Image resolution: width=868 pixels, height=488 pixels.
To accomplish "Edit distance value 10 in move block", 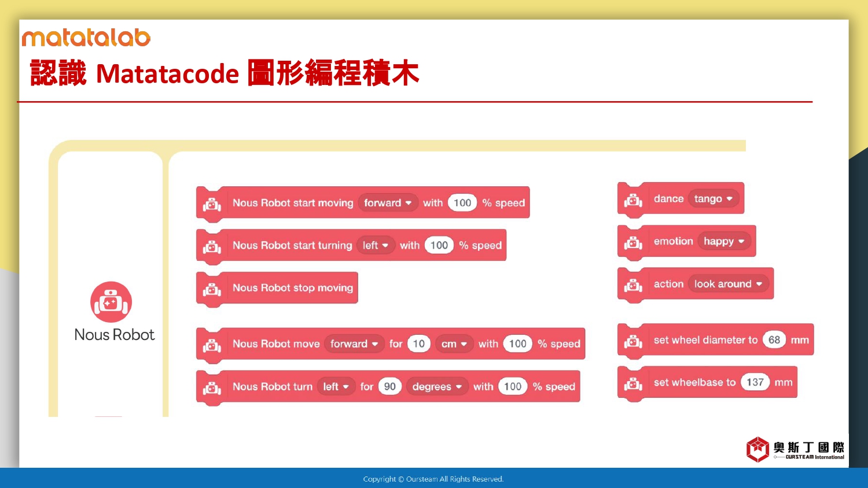I will pyautogui.click(x=419, y=344).
